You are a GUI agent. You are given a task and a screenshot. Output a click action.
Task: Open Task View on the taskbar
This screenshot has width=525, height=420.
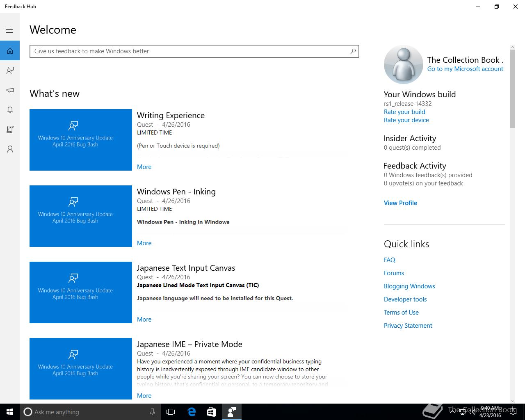tap(171, 412)
